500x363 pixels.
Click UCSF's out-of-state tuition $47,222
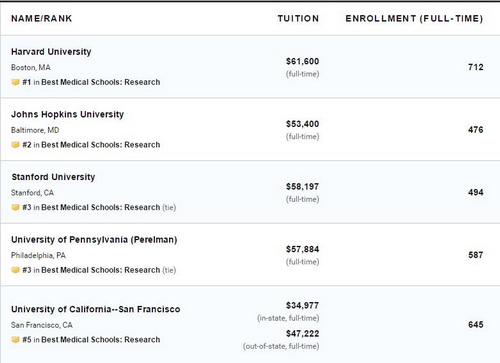point(302,334)
